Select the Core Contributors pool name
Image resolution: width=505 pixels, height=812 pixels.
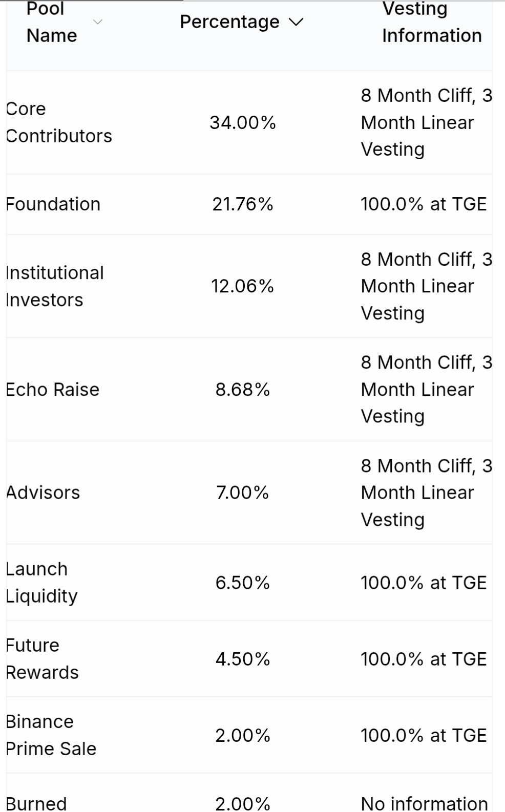(x=59, y=122)
